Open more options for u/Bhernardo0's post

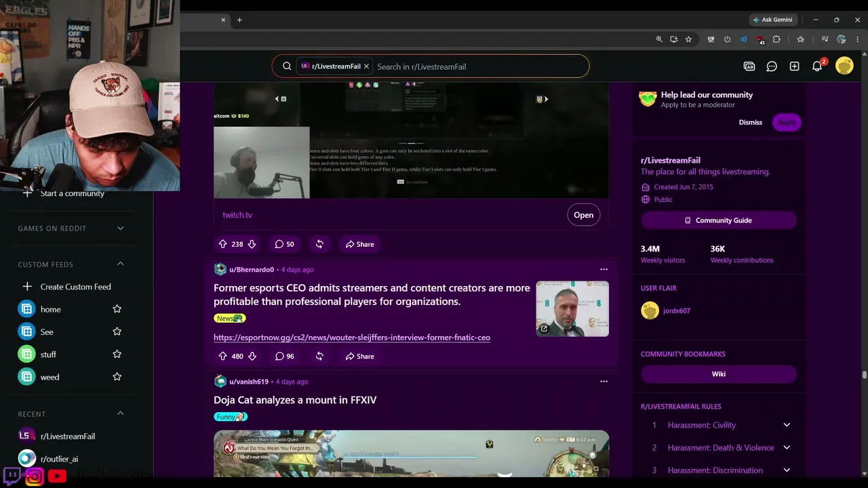604,269
